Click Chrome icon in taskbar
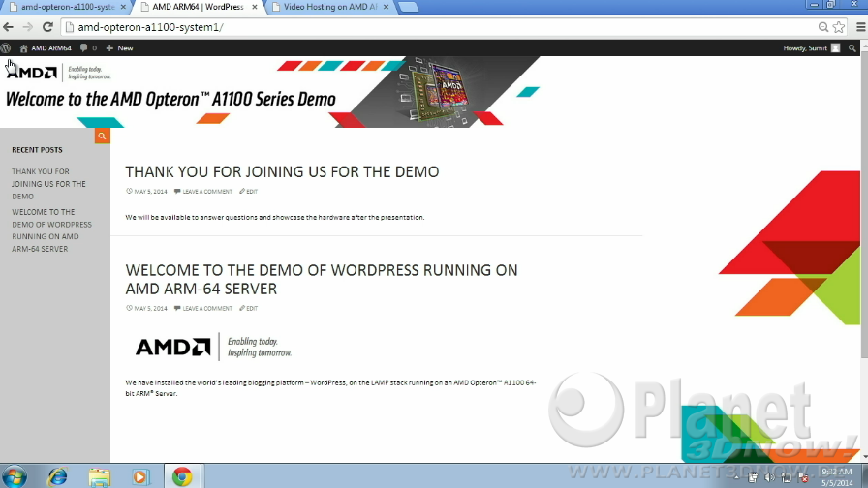Image resolution: width=868 pixels, height=488 pixels. 181,476
